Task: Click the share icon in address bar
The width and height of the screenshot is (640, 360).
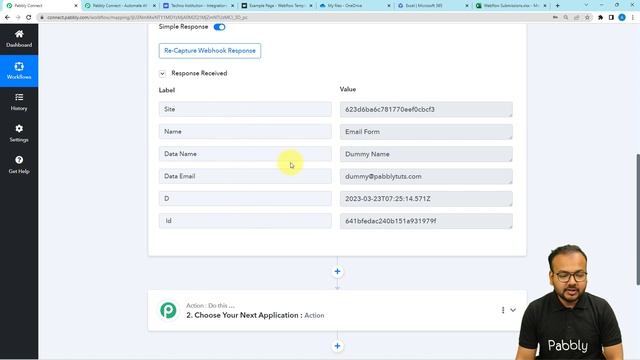Action: 577,18
